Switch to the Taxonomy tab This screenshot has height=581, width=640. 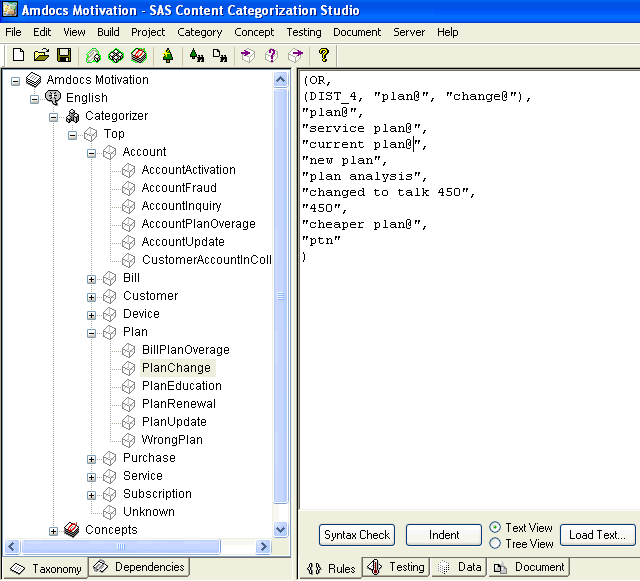pos(45,568)
